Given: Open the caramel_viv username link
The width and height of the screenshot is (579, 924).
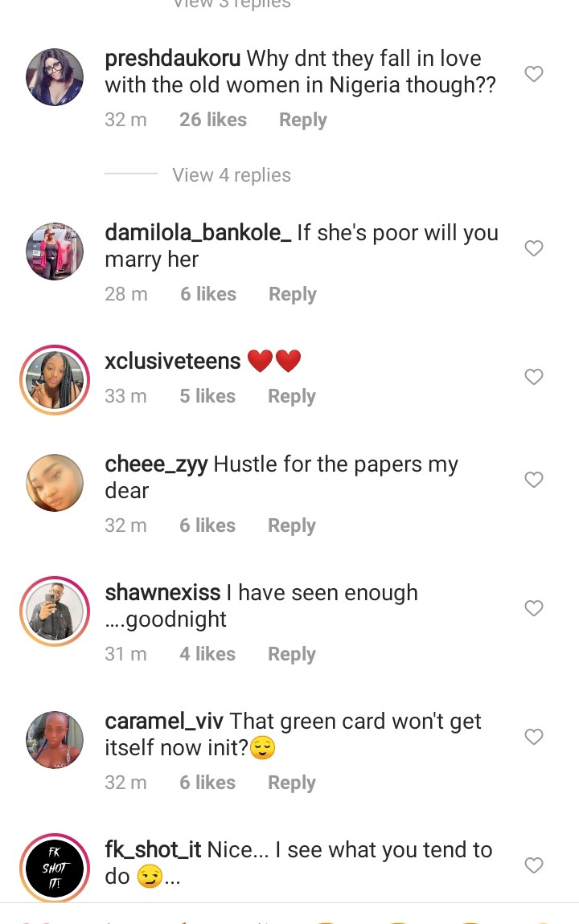Looking at the screenshot, I should coord(164,721).
